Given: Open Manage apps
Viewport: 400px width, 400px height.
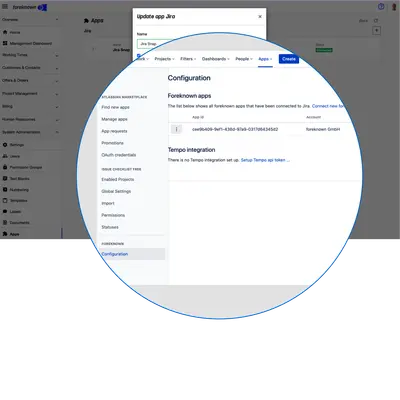Looking at the screenshot, I should coord(114,119).
